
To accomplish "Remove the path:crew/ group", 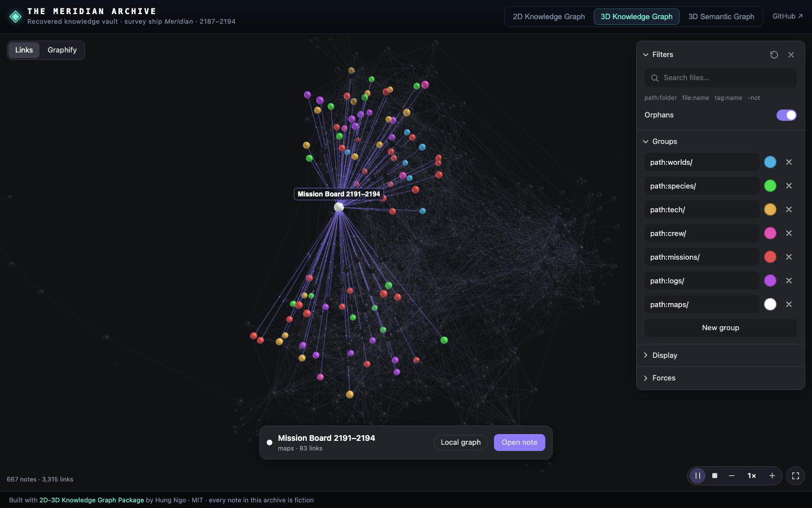I will point(789,233).
